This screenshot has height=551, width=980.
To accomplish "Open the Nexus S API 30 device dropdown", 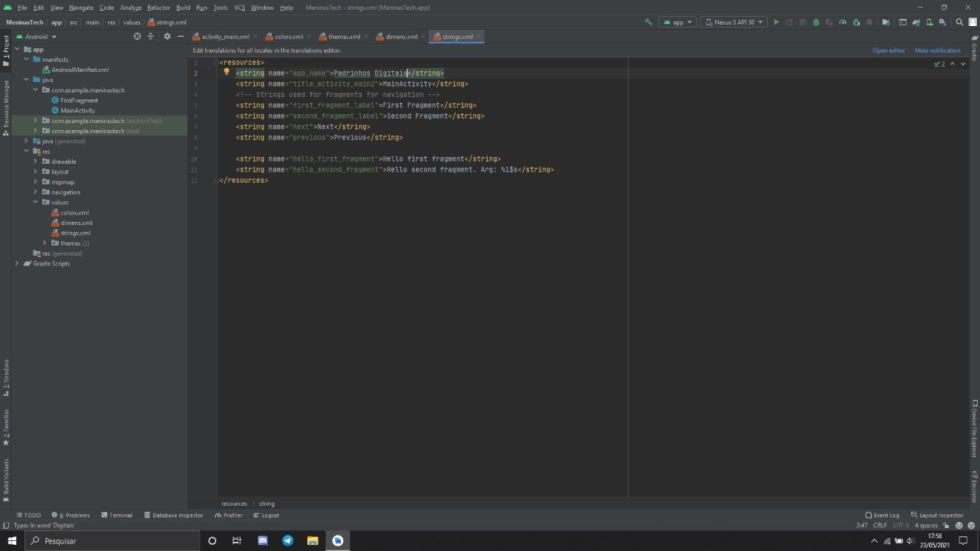I will [x=733, y=22].
